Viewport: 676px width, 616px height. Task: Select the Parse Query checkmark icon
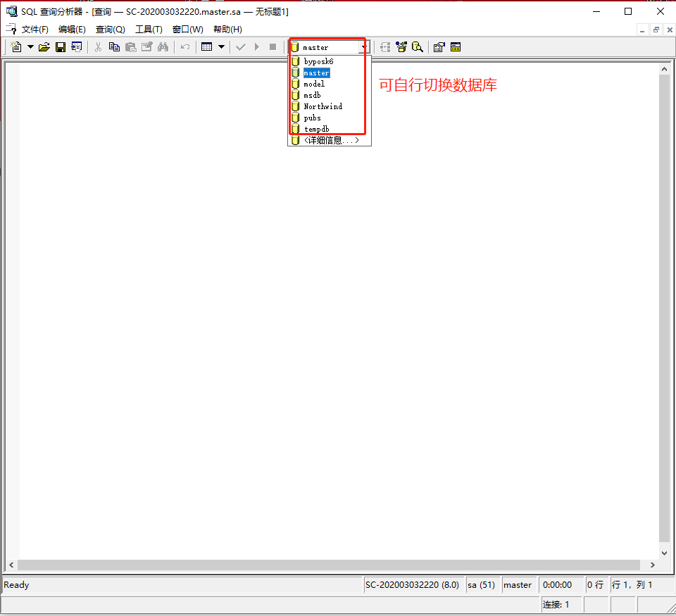[241, 46]
